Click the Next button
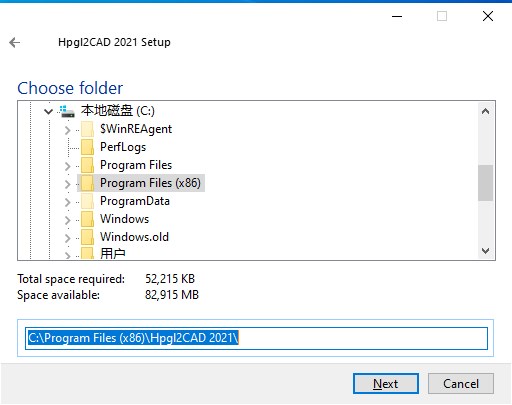The image size is (512, 405). [386, 384]
